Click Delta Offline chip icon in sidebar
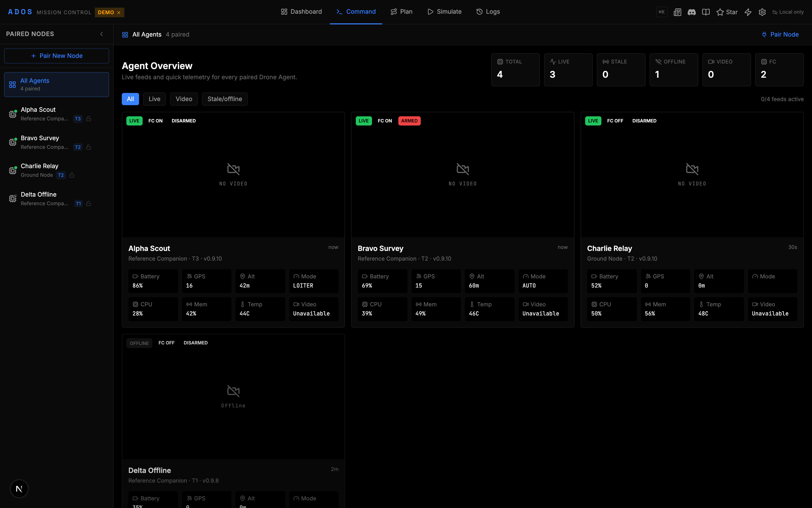812x508 pixels. (12, 199)
